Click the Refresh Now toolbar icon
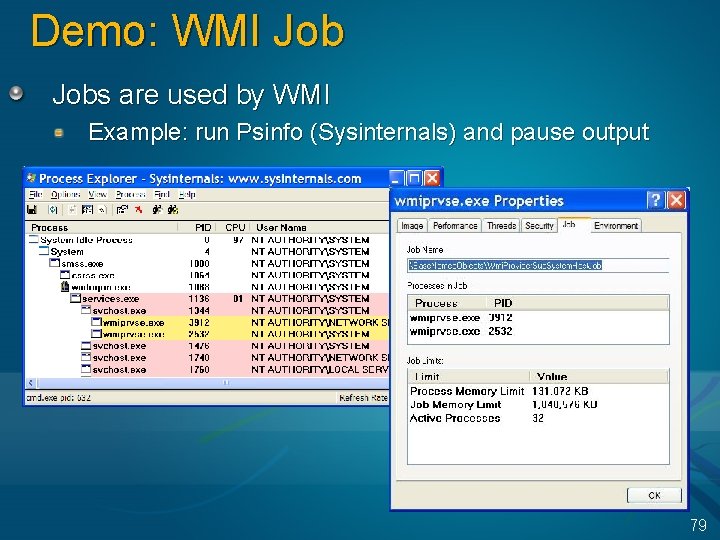This screenshot has width=720, height=540. (53, 210)
